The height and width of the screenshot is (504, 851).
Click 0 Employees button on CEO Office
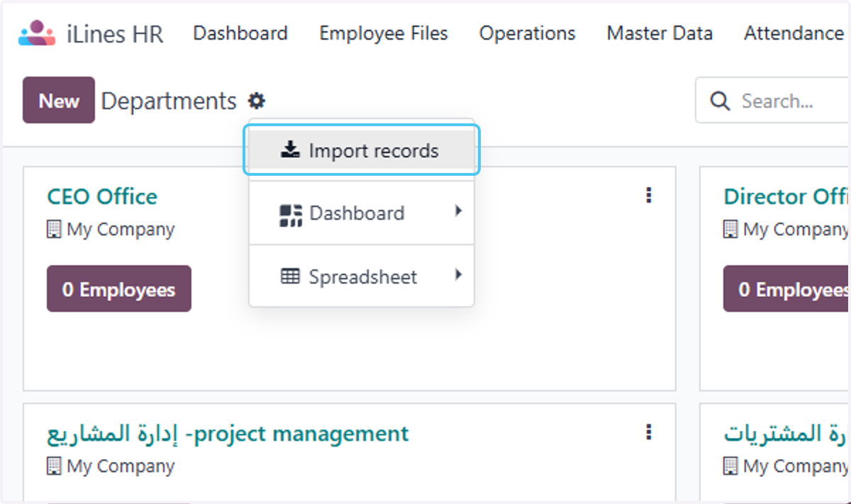click(119, 289)
